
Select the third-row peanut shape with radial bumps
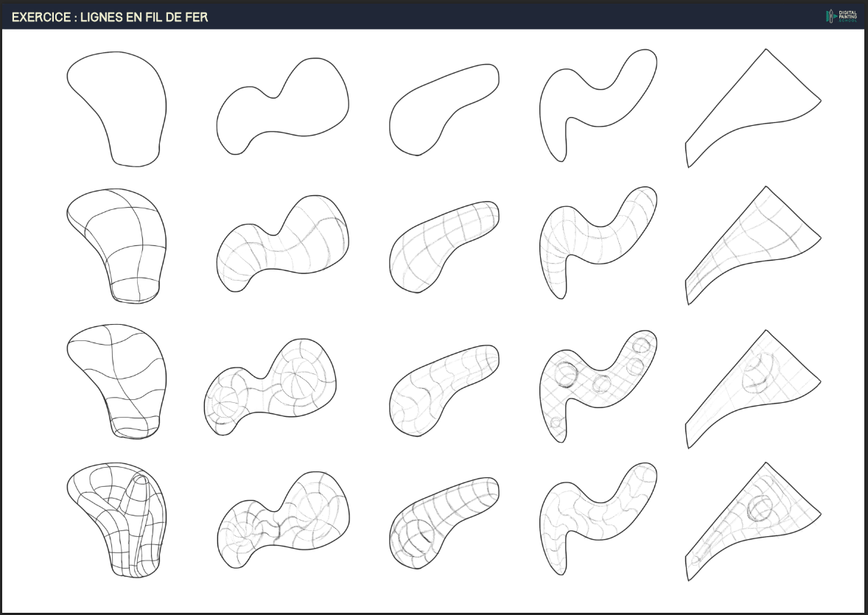[273, 387]
